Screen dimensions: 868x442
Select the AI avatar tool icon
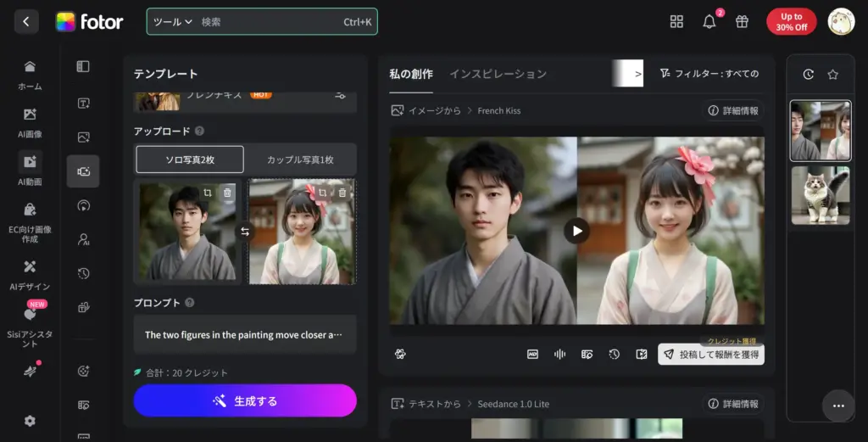[84, 239]
